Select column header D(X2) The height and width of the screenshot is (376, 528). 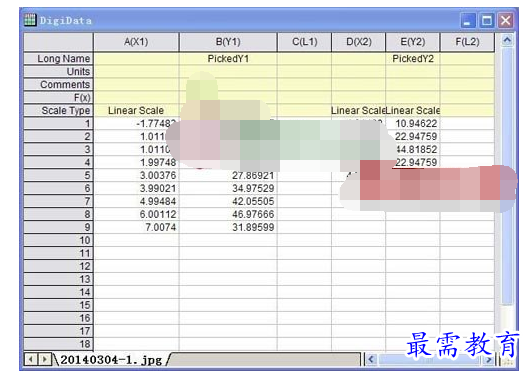pos(359,42)
